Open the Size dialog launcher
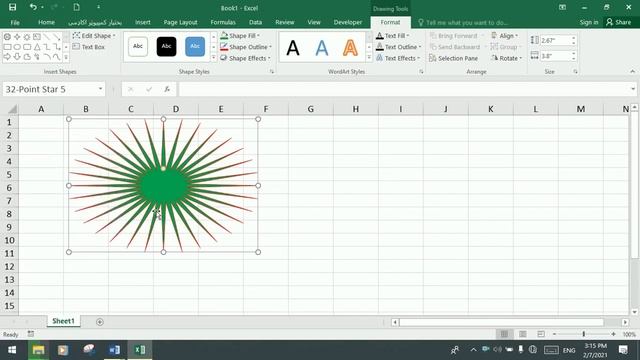The image size is (640, 360). click(576, 72)
